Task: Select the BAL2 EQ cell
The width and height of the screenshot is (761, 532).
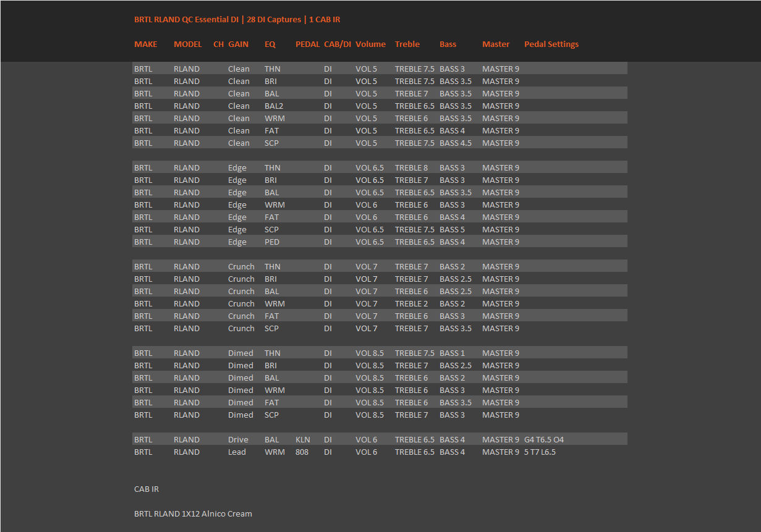Action: [x=274, y=106]
